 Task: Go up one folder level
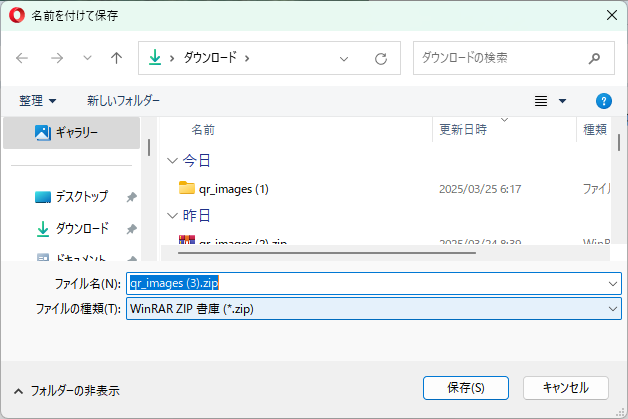116,58
